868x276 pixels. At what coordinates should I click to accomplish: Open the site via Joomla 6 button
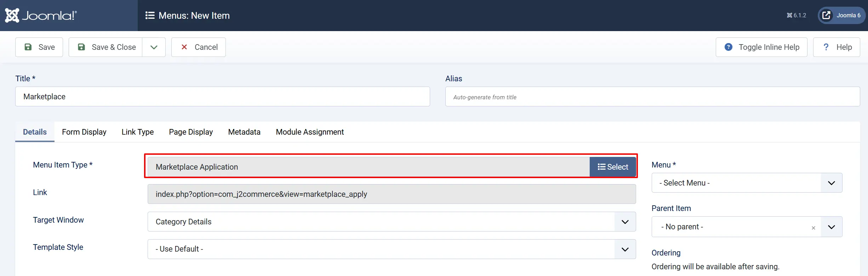pos(841,16)
